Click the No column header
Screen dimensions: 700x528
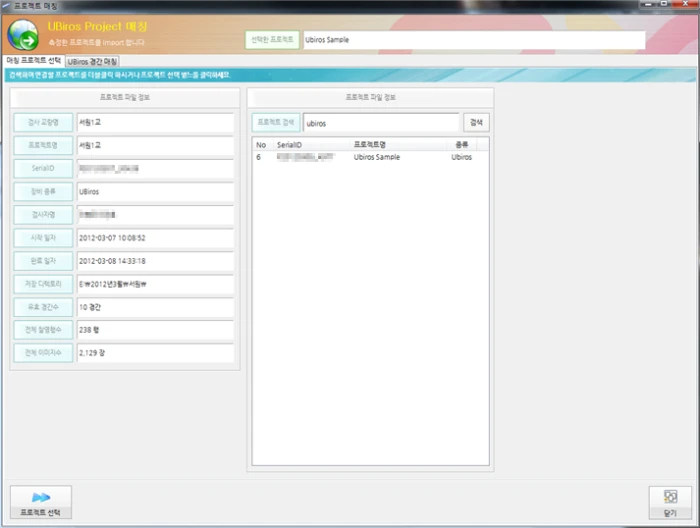[x=263, y=145]
